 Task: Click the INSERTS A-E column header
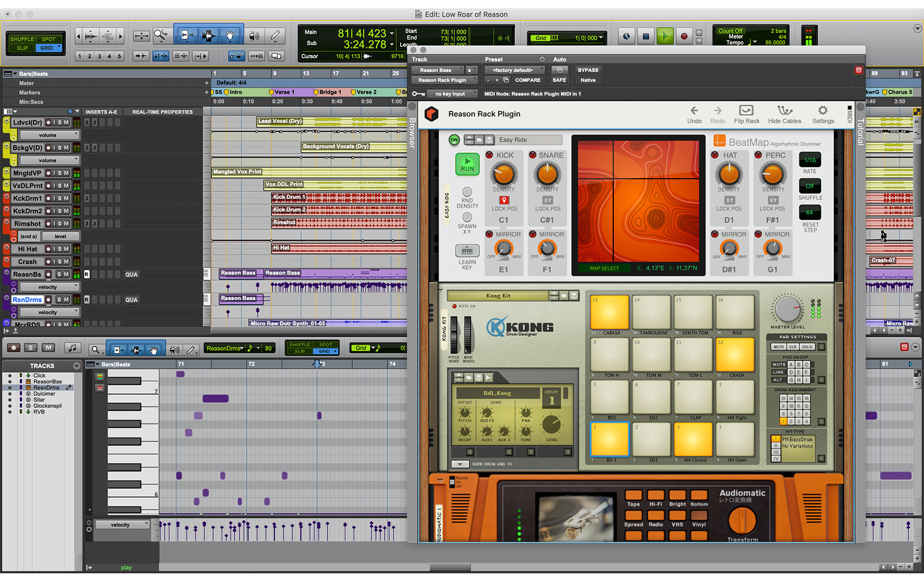point(101,112)
